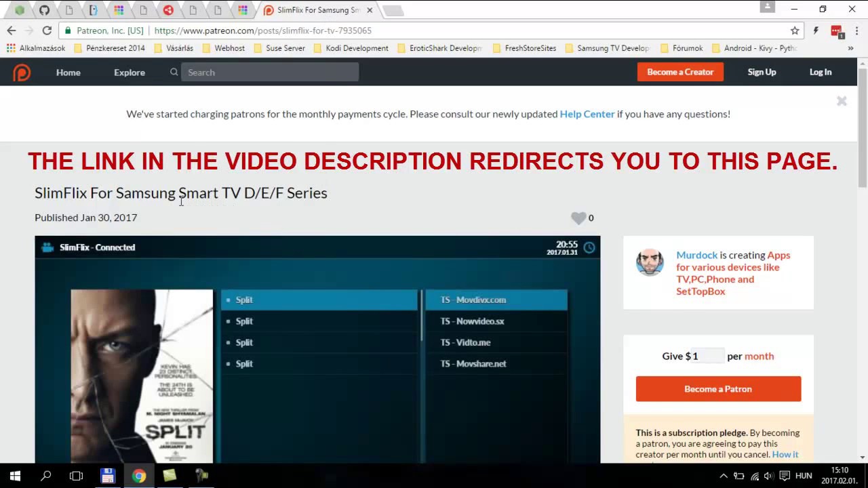868x488 pixels.
Task: Open Samsung TV Development bookmark folder
Action: click(608, 48)
